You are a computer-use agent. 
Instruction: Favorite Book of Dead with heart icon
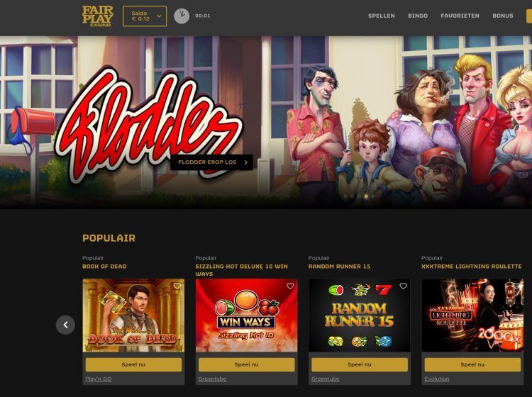177,286
